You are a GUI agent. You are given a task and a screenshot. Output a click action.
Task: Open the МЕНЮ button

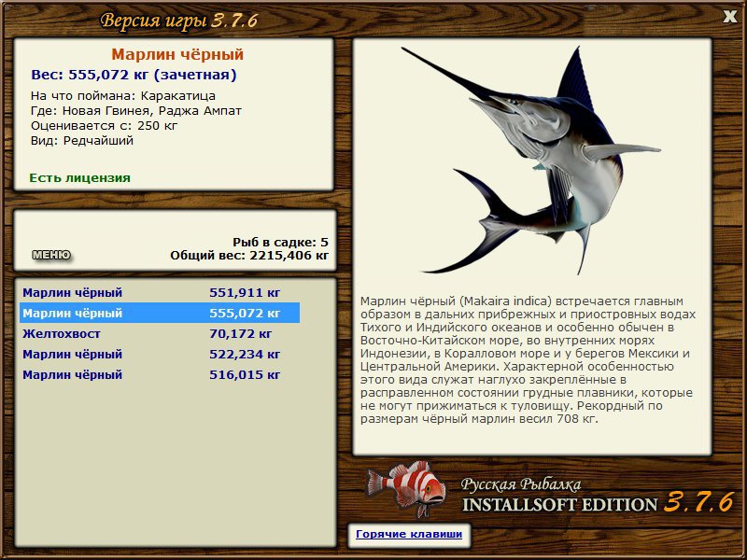[x=51, y=255]
